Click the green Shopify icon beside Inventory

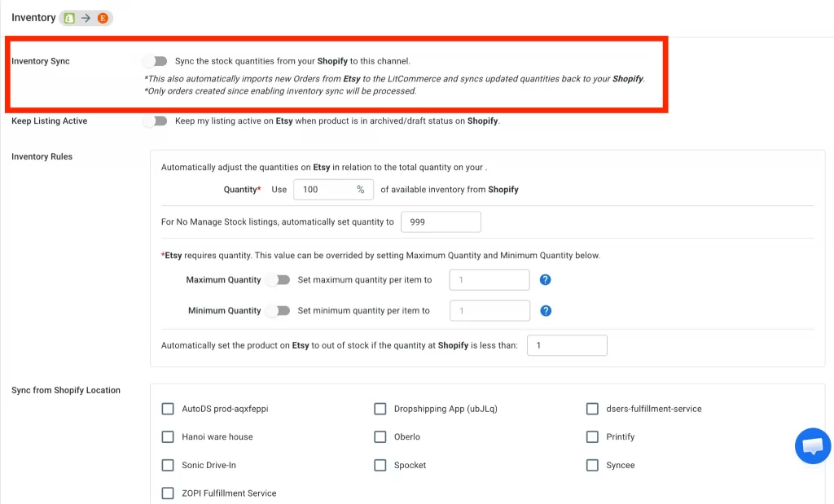click(x=69, y=18)
